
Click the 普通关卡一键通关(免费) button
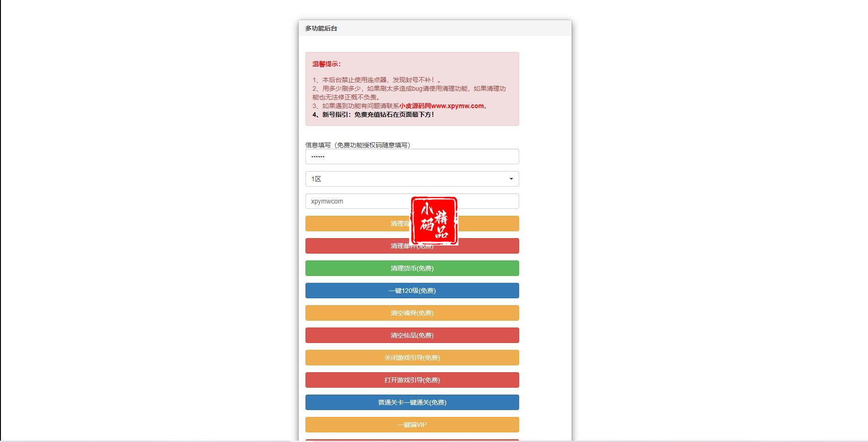(x=412, y=402)
